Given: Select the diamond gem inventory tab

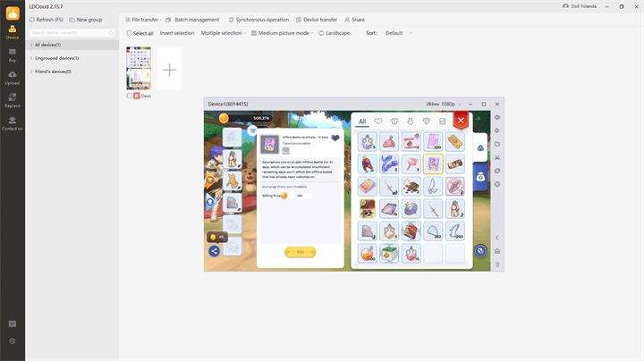Looking at the screenshot, I should (x=427, y=121).
